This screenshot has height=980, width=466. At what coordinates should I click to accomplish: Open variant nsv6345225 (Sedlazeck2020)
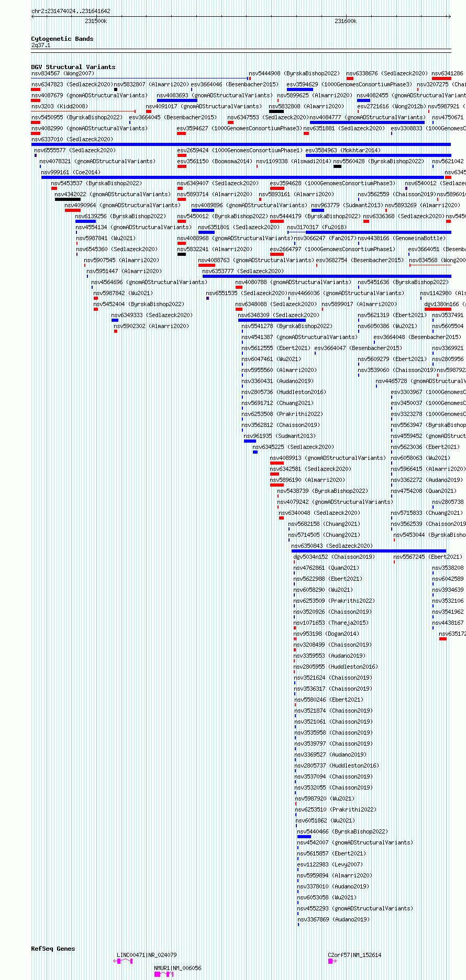[293, 447]
